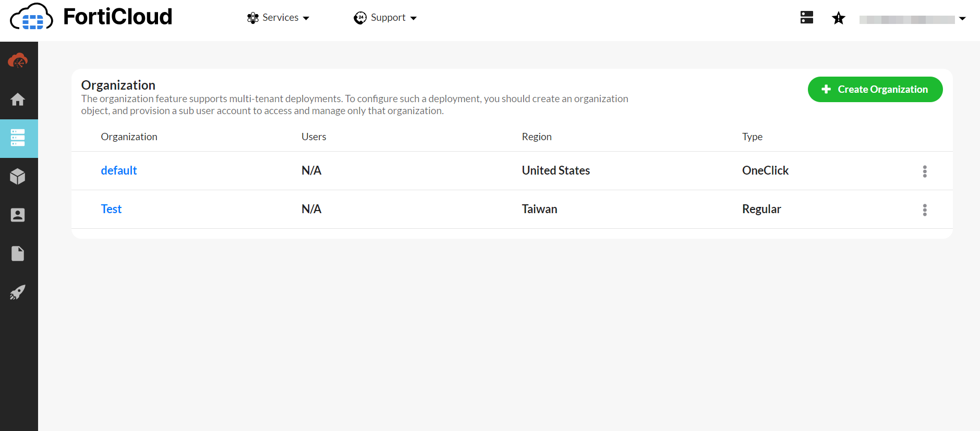Click the N/A users cell for Test
Image resolution: width=980 pixels, height=431 pixels.
(x=311, y=209)
